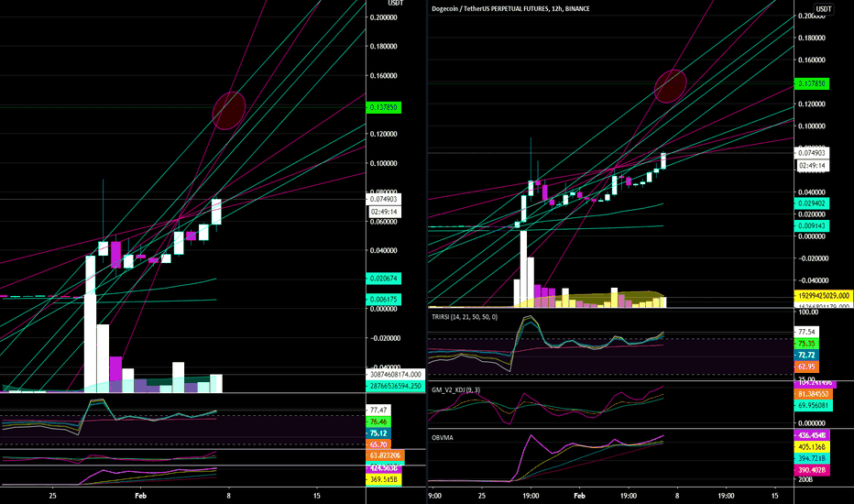Click the yellow 405.136B OBVMA label

tap(812, 447)
